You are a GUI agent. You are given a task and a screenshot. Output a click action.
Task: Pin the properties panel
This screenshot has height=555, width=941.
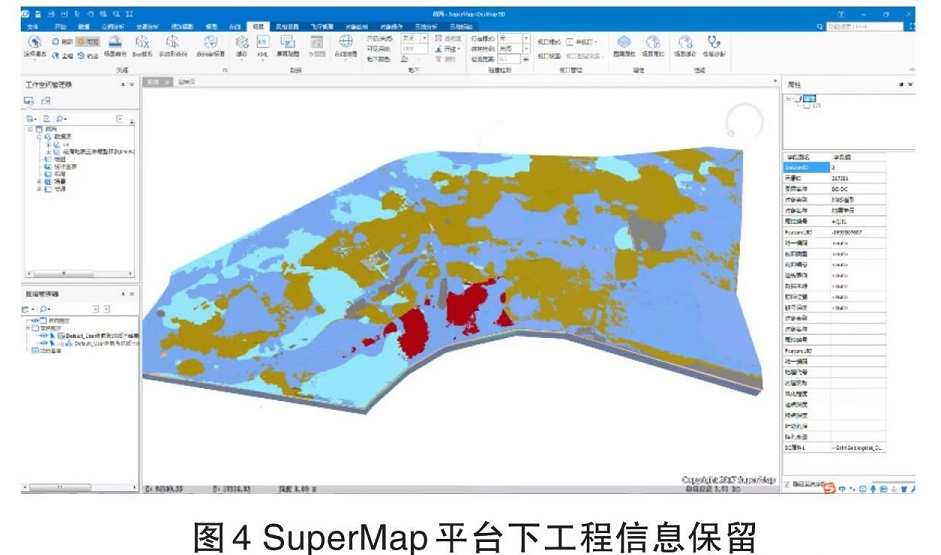pyautogui.click(x=901, y=85)
